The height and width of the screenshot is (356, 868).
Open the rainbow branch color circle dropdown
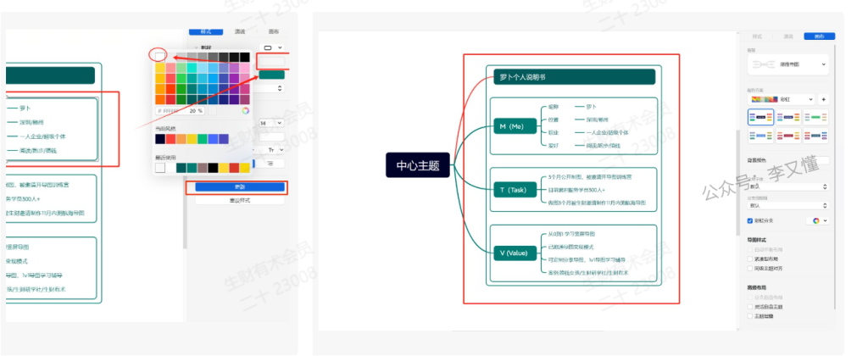817,220
